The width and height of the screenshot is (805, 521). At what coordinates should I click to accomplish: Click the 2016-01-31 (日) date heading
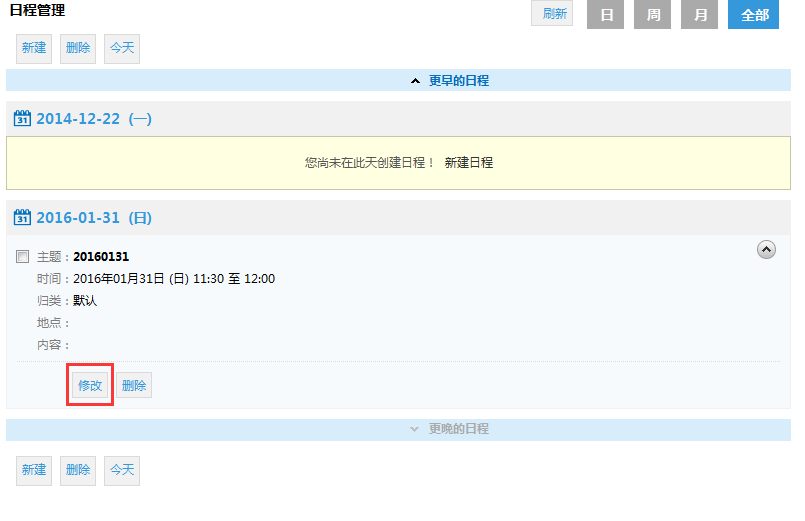click(x=94, y=218)
